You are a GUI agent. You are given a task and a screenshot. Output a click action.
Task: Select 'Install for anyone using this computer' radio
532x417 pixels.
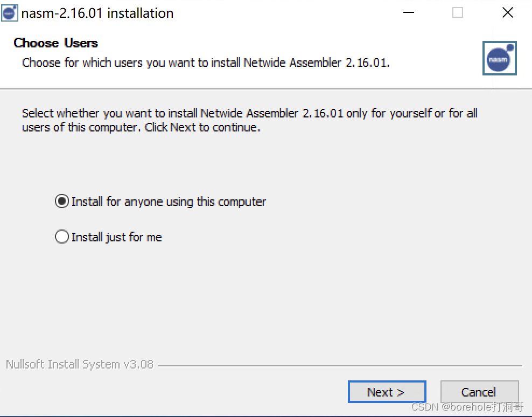click(62, 201)
